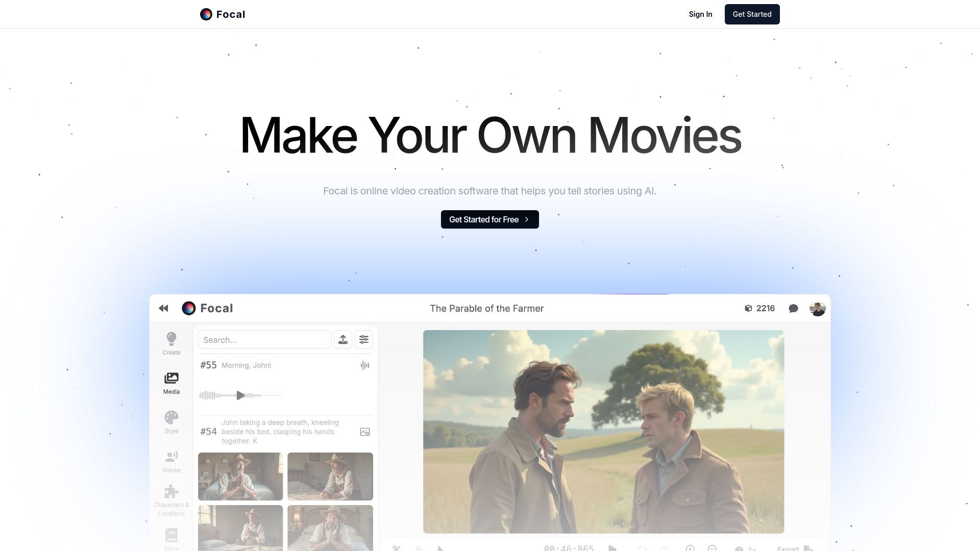Click the rewind chevrons beside the Focal logo
Viewport: 980px width, 551px height.
[163, 308]
